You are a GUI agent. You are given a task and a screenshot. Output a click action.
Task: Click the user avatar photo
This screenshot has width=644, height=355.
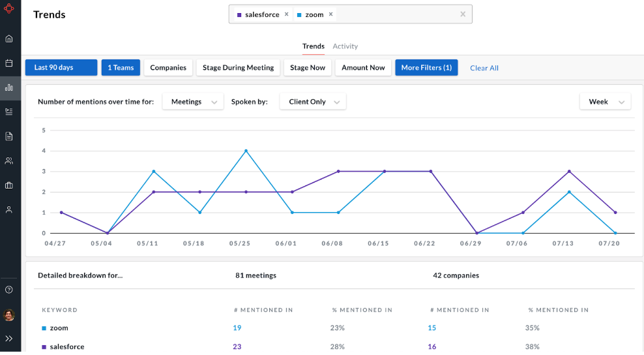tap(9, 315)
